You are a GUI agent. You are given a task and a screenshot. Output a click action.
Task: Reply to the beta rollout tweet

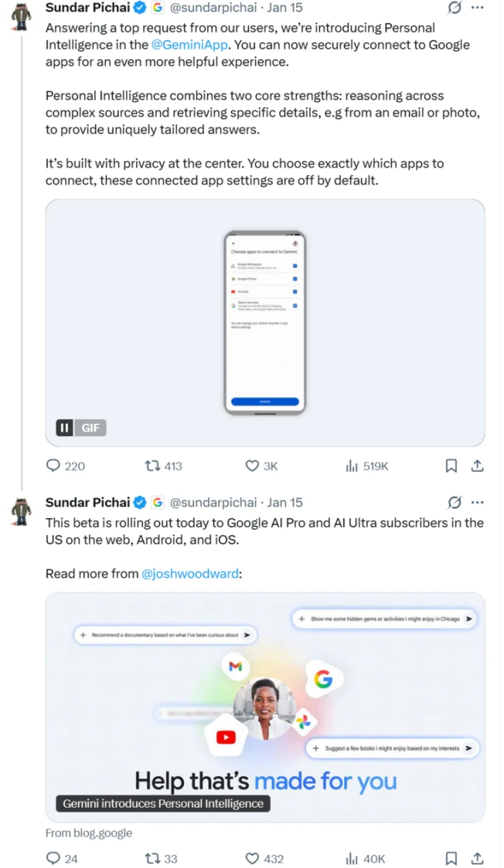pos(54,858)
